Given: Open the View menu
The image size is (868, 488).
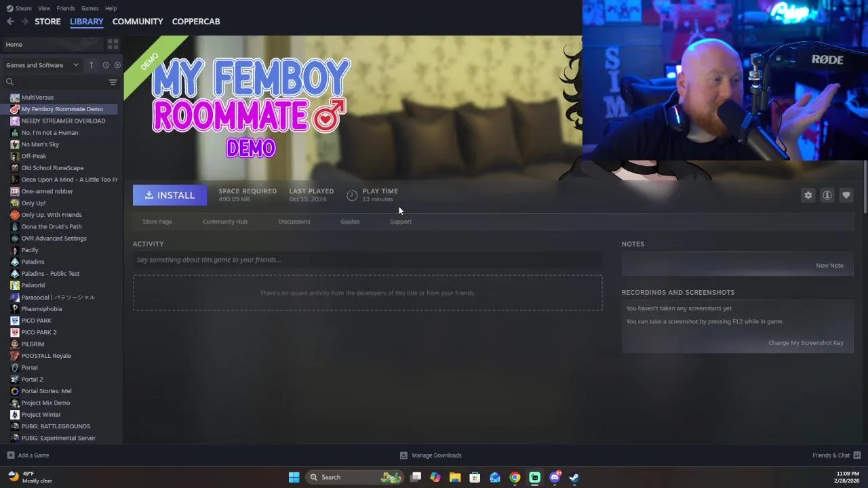Looking at the screenshot, I should 44,8.
